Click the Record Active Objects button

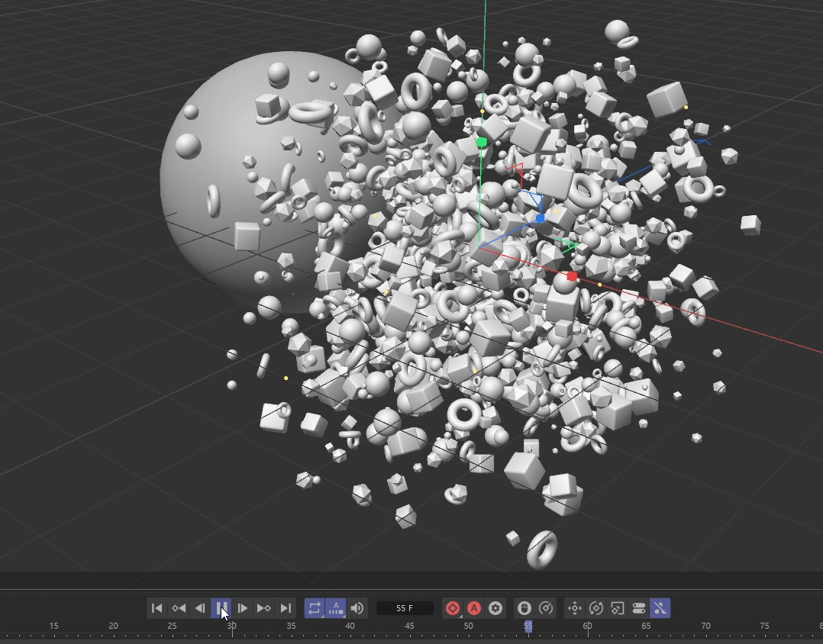(453, 608)
